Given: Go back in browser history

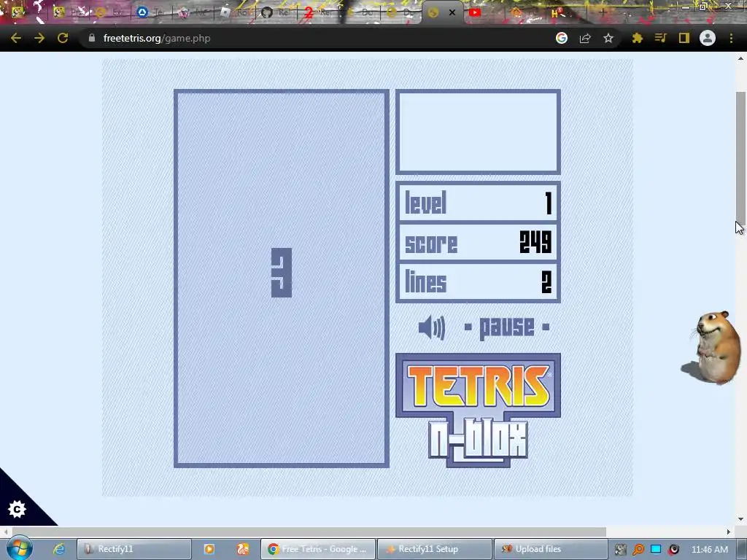Looking at the screenshot, I should tap(16, 38).
